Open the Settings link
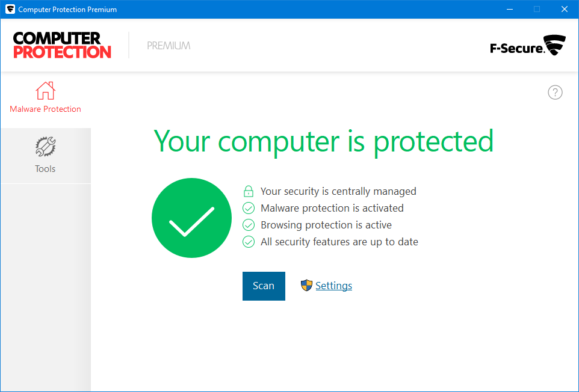Screen dimensions: 579x392 point(333,286)
